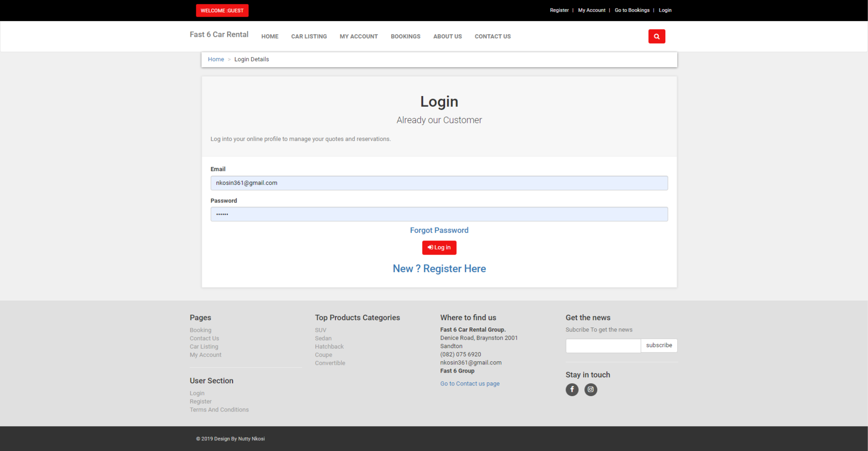
Task: Select the Email input field
Action: click(439, 183)
